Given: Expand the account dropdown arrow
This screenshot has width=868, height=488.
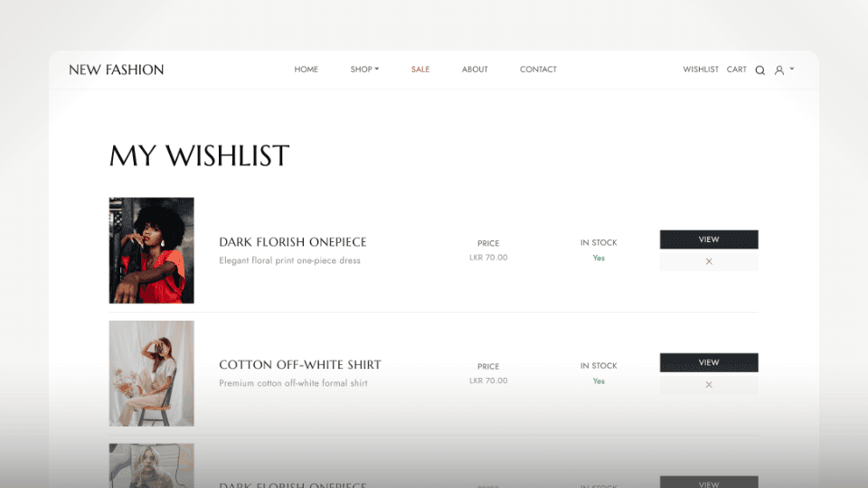Looking at the screenshot, I should coord(792,69).
